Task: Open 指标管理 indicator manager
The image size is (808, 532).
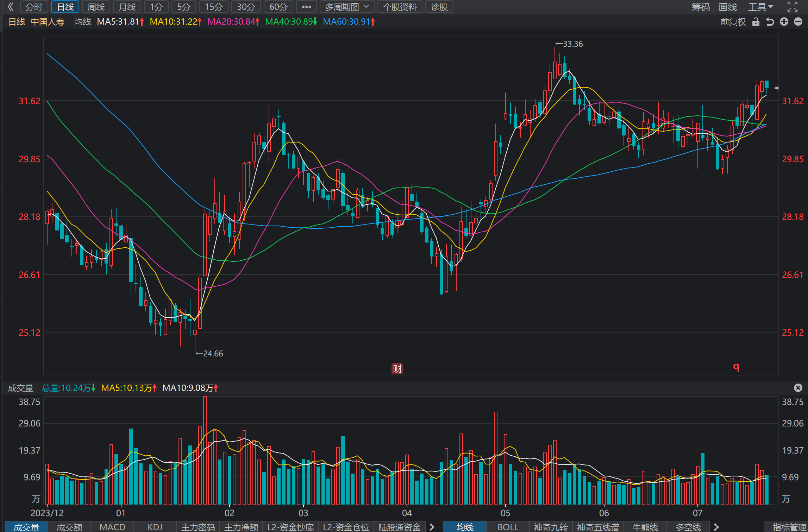Action: coord(789,527)
